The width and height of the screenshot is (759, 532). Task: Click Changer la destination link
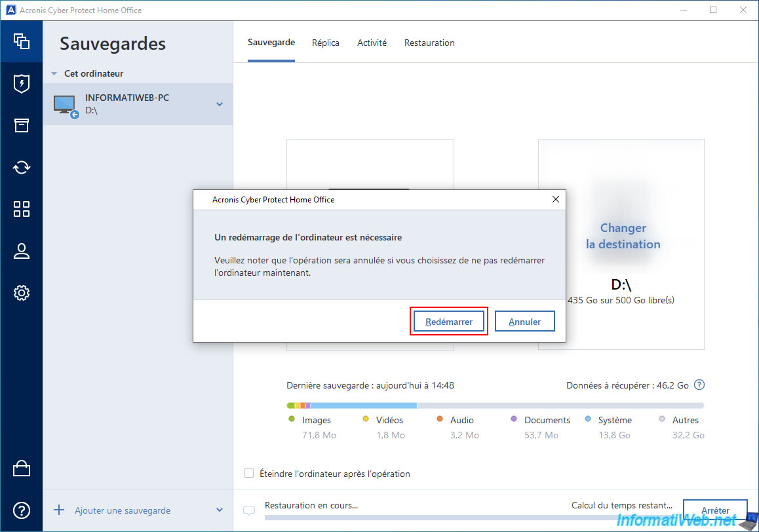click(623, 236)
